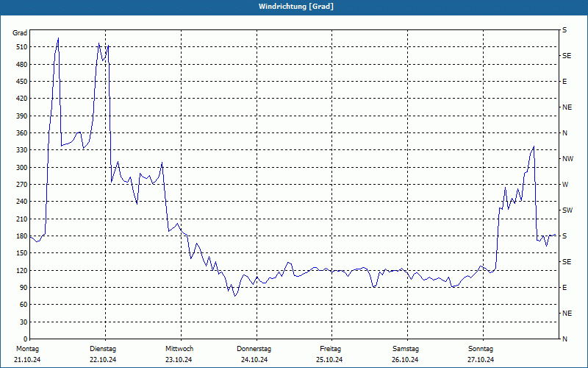Select the 390 axis label
Screen dimensions: 588x368
point(21,116)
